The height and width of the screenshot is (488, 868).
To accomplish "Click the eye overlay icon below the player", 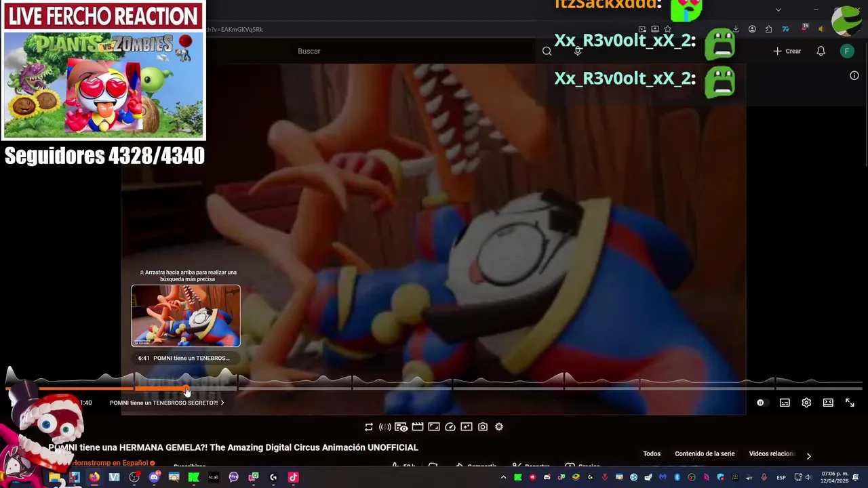I will (x=401, y=427).
